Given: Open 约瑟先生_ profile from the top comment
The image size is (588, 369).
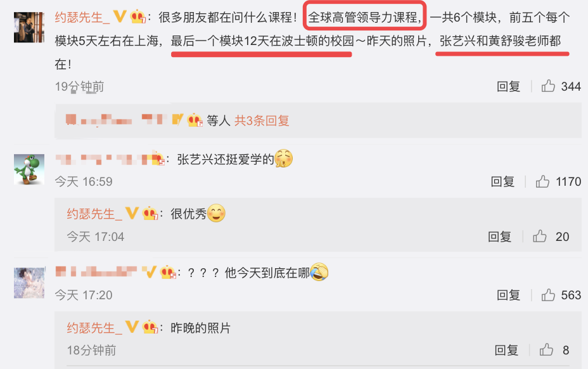Looking at the screenshot, I should coord(82,17).
